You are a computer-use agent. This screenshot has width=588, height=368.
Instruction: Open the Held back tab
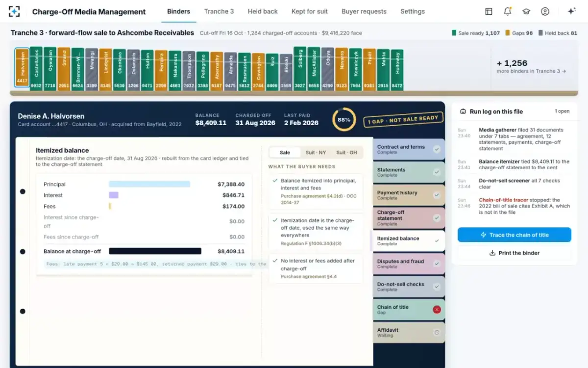(x=263, y=11)
